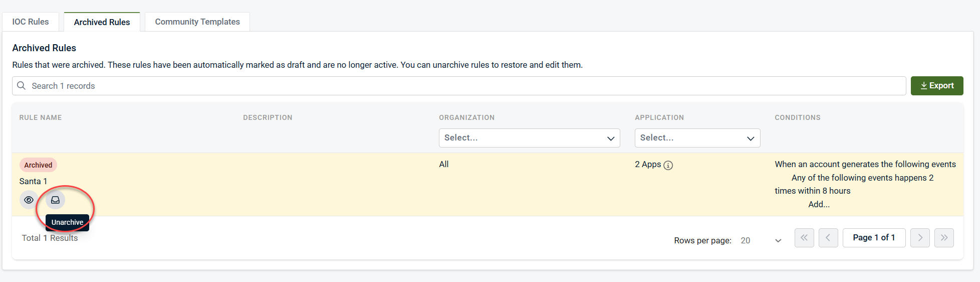Switch to the IOC Rules tab
The image size is (980, 282).
tap(31, 22)
